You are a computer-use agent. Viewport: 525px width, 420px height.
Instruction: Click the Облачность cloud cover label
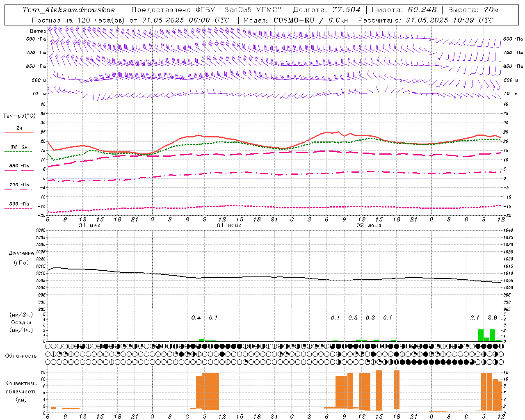(21, 356)
